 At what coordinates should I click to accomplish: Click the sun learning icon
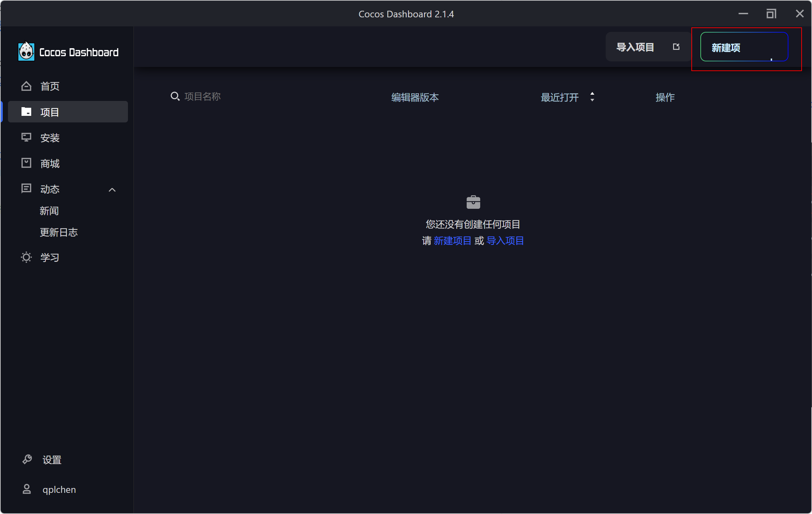[x=26, y=257]
